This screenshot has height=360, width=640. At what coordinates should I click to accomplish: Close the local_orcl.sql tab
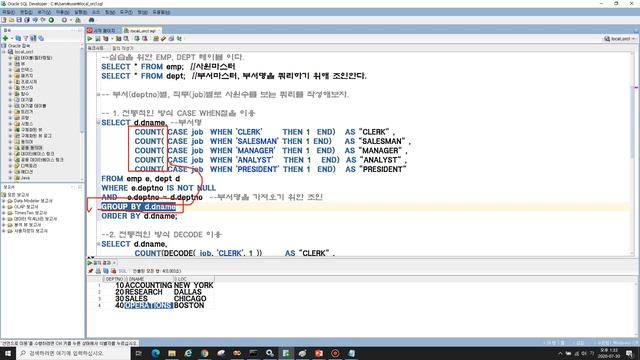point(158,31)
